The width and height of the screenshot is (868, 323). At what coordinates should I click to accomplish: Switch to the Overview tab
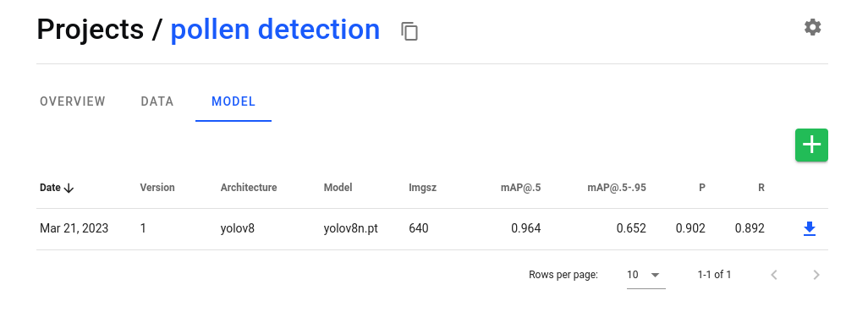pyautogui.click(x=73, y=101)
